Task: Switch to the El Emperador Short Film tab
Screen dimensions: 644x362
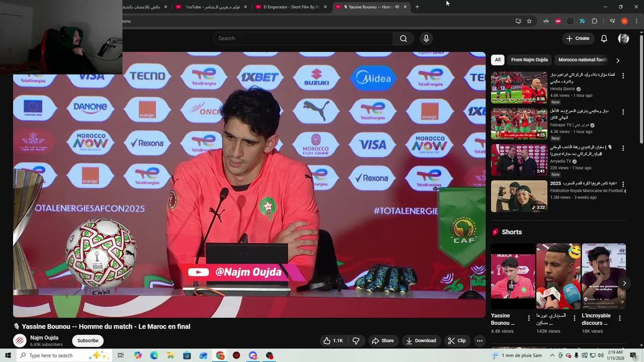Action: pos(291,7)
